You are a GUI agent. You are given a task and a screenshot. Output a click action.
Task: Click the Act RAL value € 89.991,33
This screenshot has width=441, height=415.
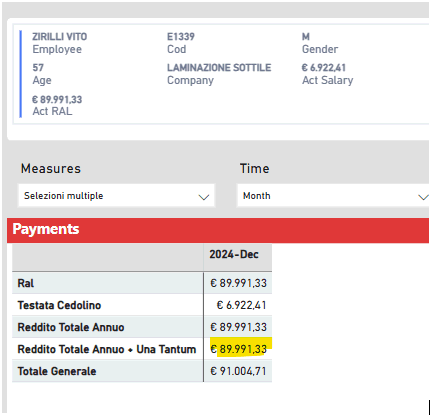coord(57,100)
